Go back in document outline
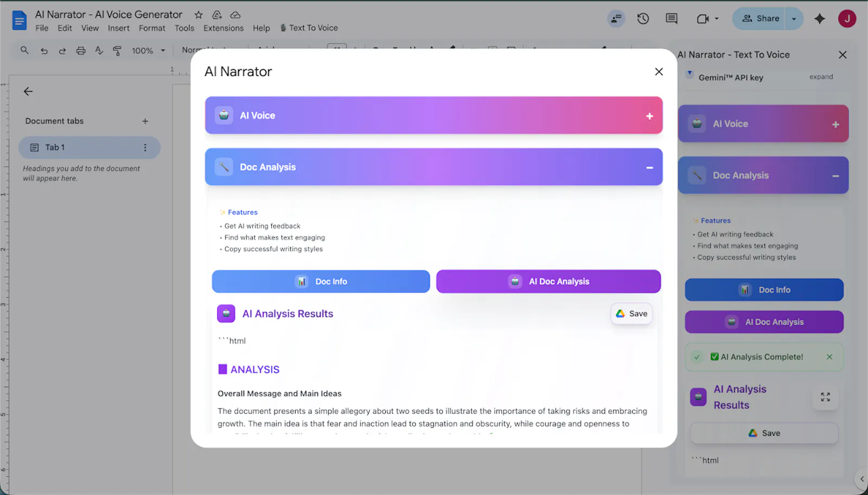Image resolution: width=868 pixels, height=495 pixels. 28,92
